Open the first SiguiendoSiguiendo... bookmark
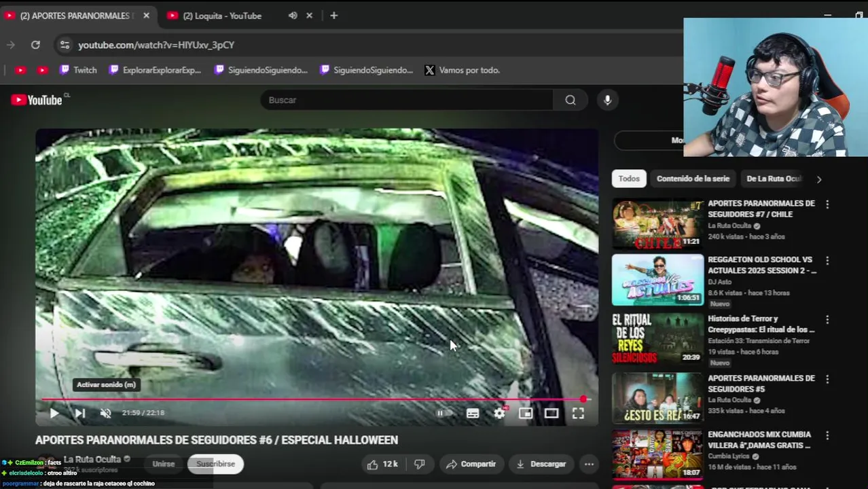The height and width of the screenshot is (489, 868). point(261,70)
